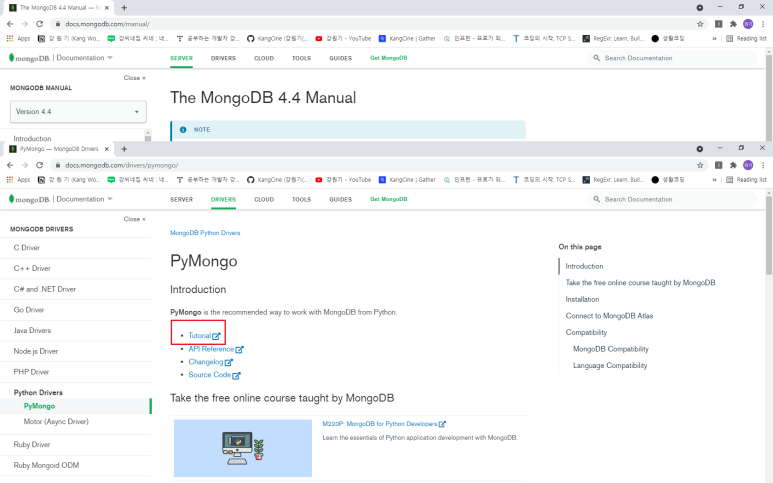Jump to Language Compatibility section
This screenshot has height=483, width=773.
click(610, 365)
